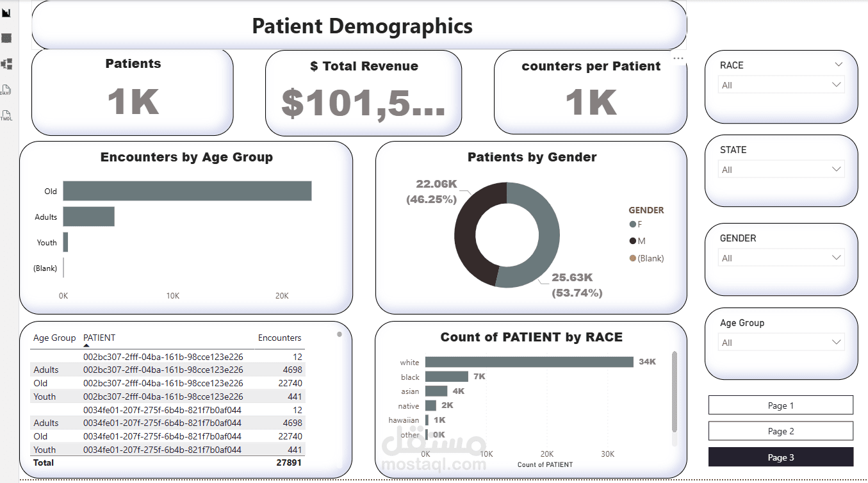Collapse the RACE slicer header chevron
This screenshot has height=483, width=868.
pos(839,65)
